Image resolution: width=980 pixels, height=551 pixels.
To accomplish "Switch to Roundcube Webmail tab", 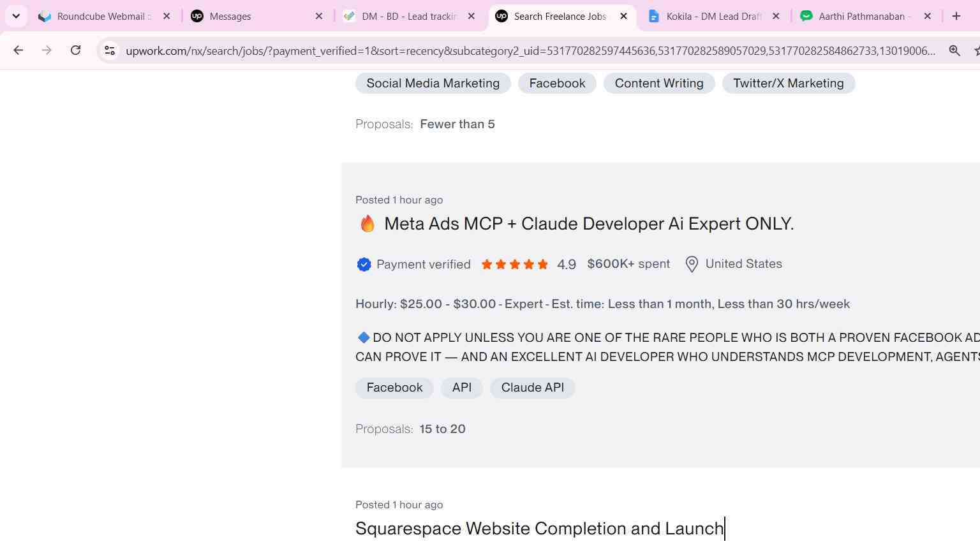I will click(103, 16).
